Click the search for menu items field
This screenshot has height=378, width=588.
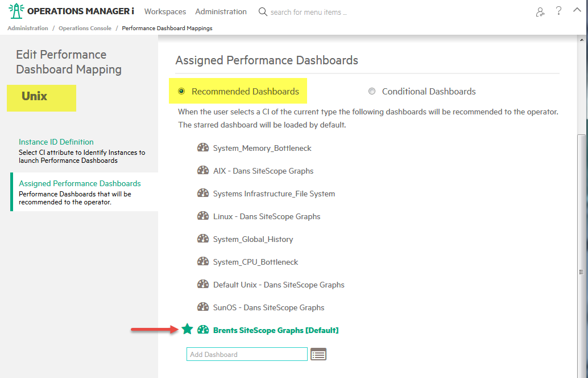pyautogui.click(x=309, y=12)
